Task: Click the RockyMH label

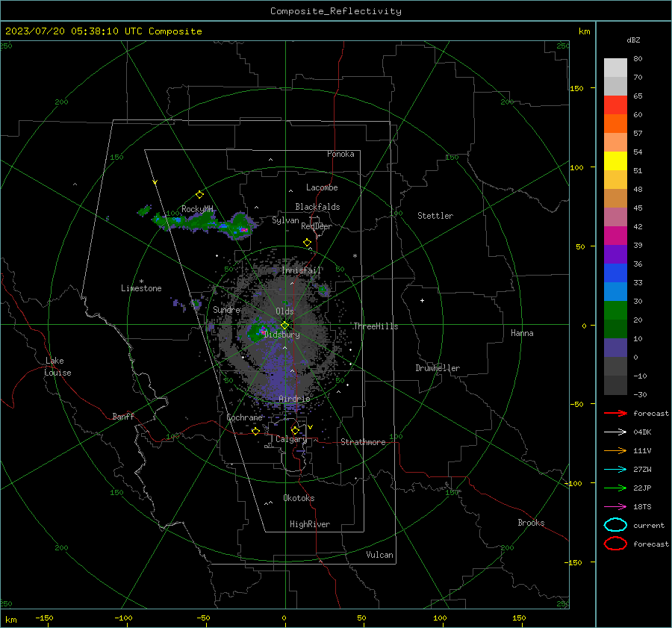Action: [x=197, y=209]
